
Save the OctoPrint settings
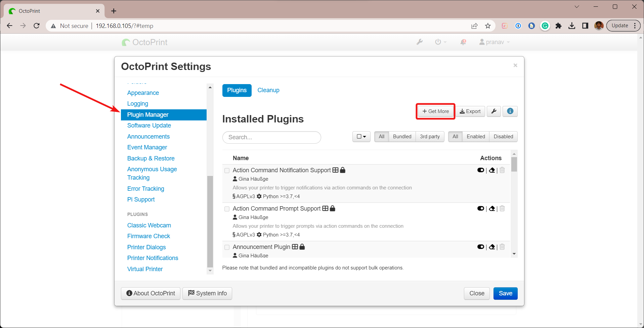click(x=505, y=293)
